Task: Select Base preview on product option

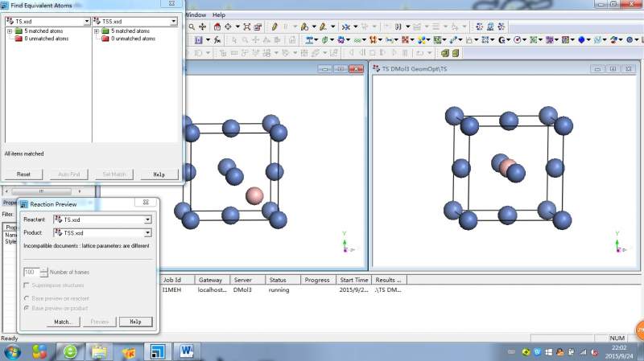Action: 27,308
